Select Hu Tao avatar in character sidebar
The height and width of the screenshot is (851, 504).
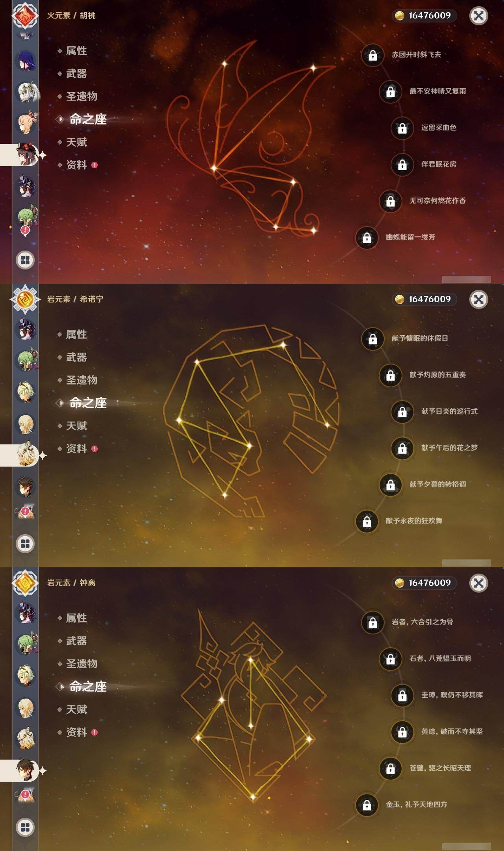(26, 154)
